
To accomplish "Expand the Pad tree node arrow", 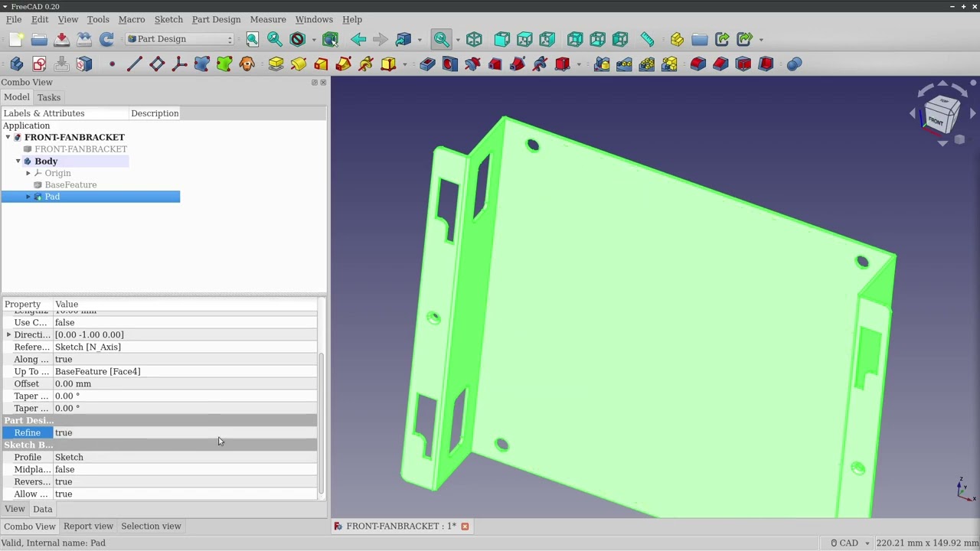I will [28, 197].
